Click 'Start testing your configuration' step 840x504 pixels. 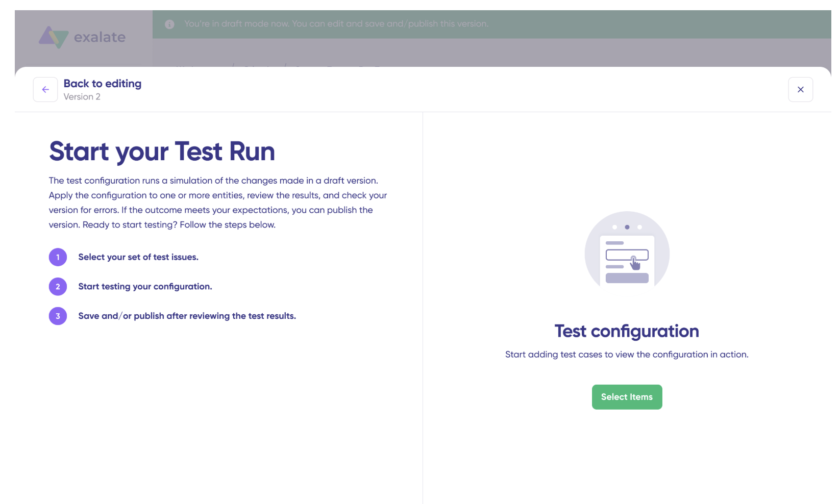point(145,287)
